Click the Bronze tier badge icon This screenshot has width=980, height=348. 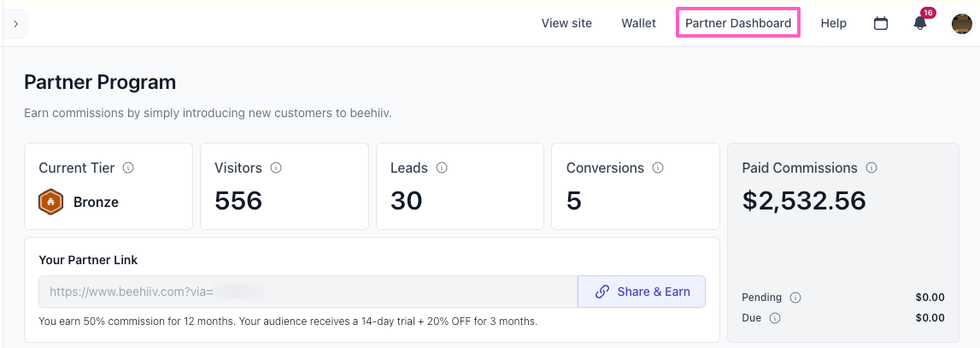click(x=51, y=203)
